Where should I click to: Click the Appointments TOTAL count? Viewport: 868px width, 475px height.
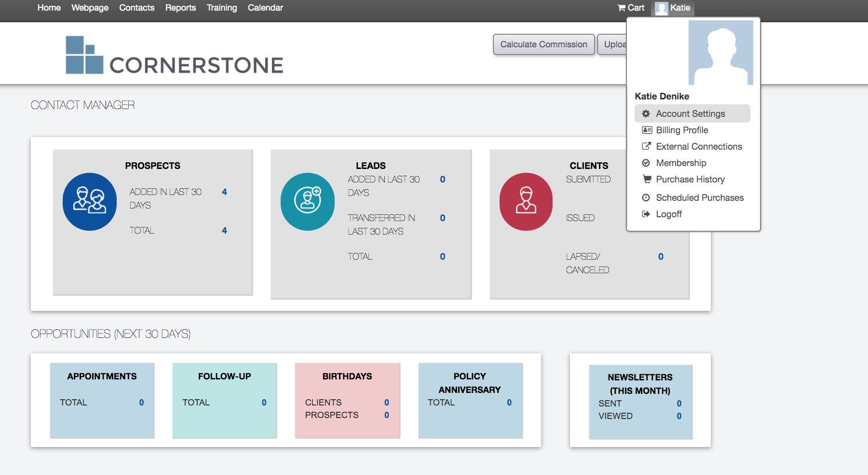141,402
